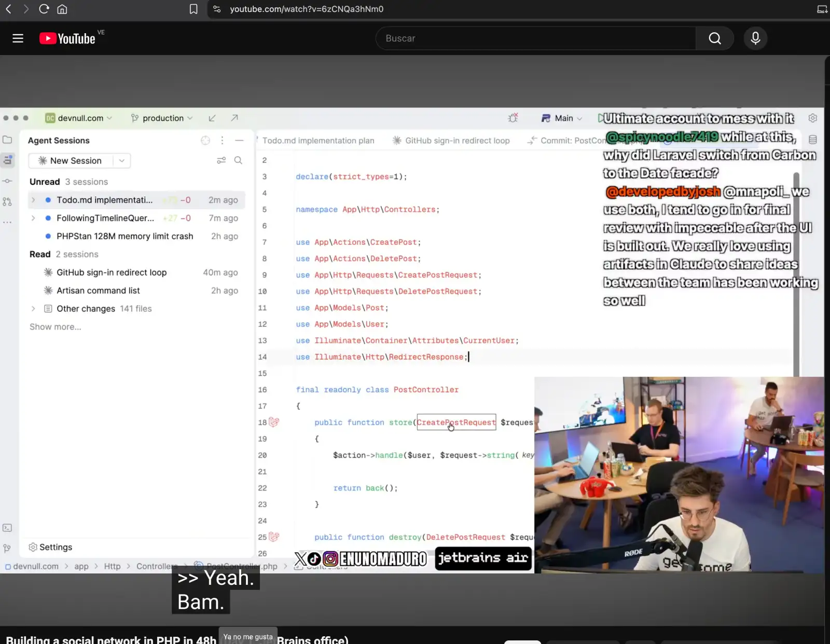Screen dimensions: 830x644
Task: Open Settings at the panel bottom
Action: [50, 547]
